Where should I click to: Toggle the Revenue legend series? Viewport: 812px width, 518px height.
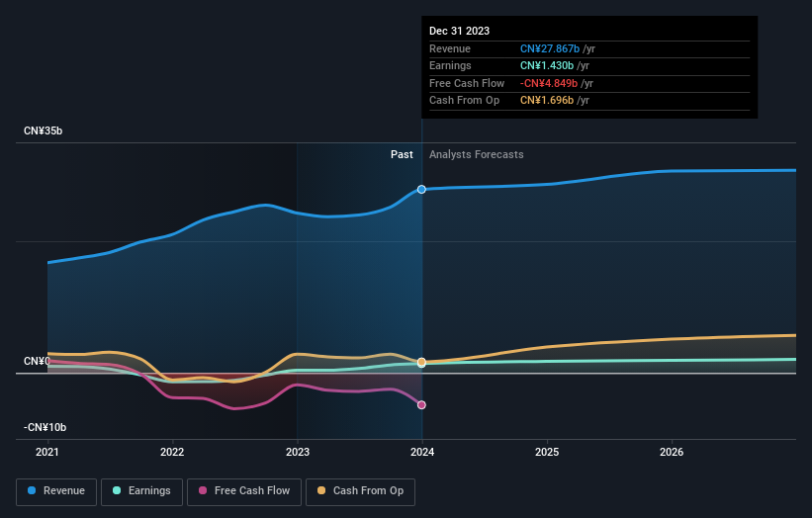point(56,491)
